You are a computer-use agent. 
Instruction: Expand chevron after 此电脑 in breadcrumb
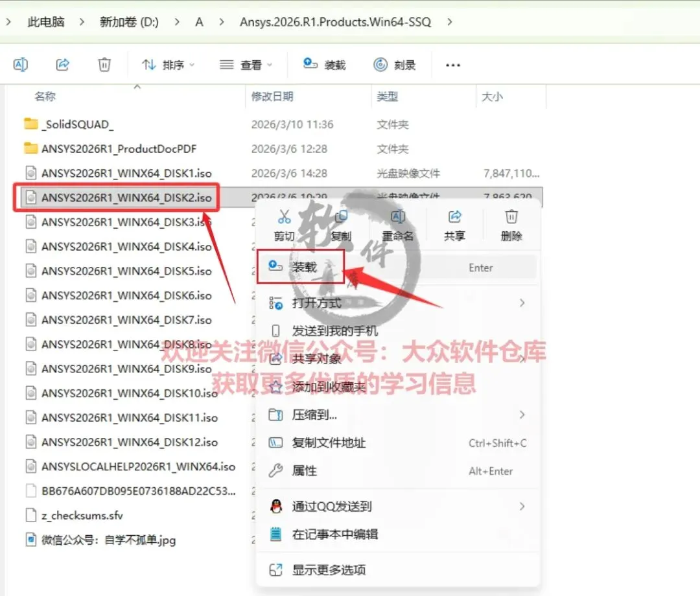coord(81,22)
